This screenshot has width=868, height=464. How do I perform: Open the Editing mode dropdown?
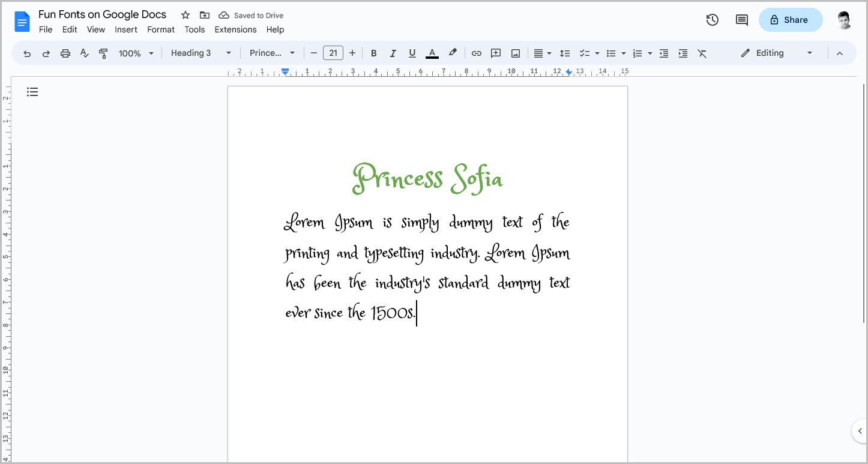776,53
